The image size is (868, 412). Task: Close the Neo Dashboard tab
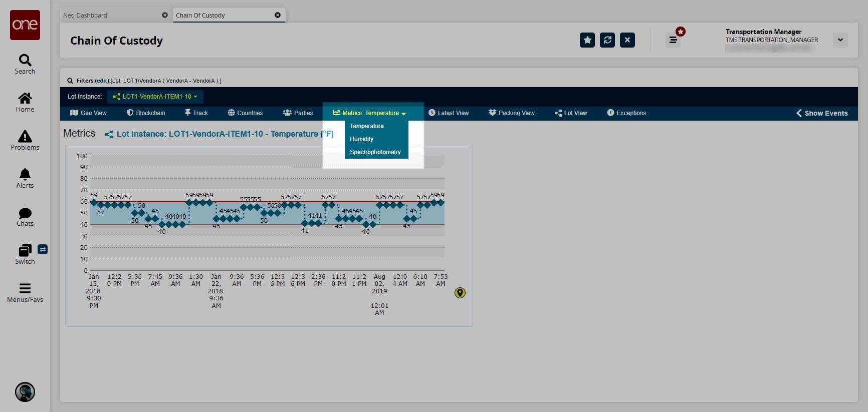(x=165, y=15)
